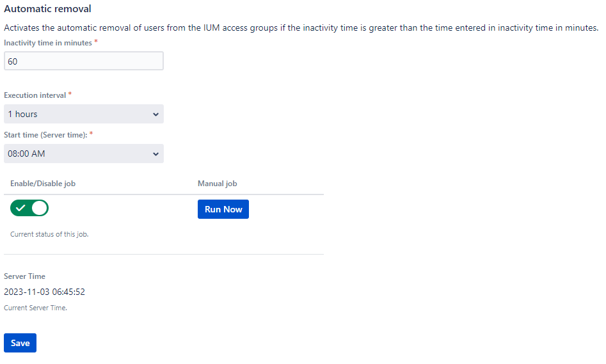Click the chevron arrow on Start time dropdown
Viewport: 606px width, 364px height.
[x=156, y=154]
